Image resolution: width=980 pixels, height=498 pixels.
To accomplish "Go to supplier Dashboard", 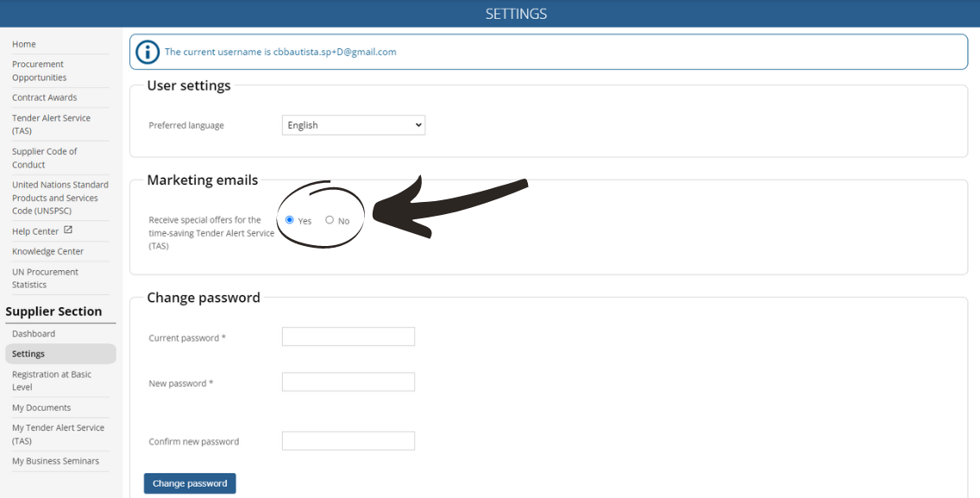I will (34, 334).
